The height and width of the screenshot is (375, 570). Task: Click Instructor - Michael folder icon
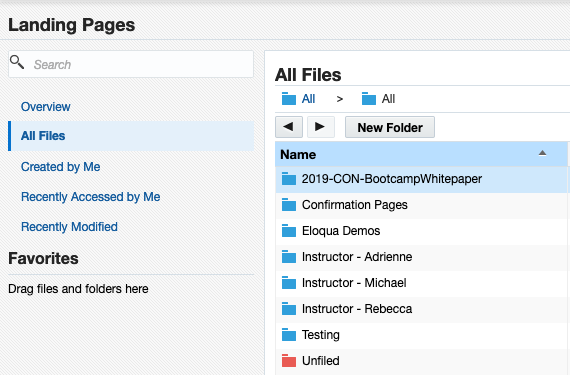pyautogui.click(x=289, y=283)
